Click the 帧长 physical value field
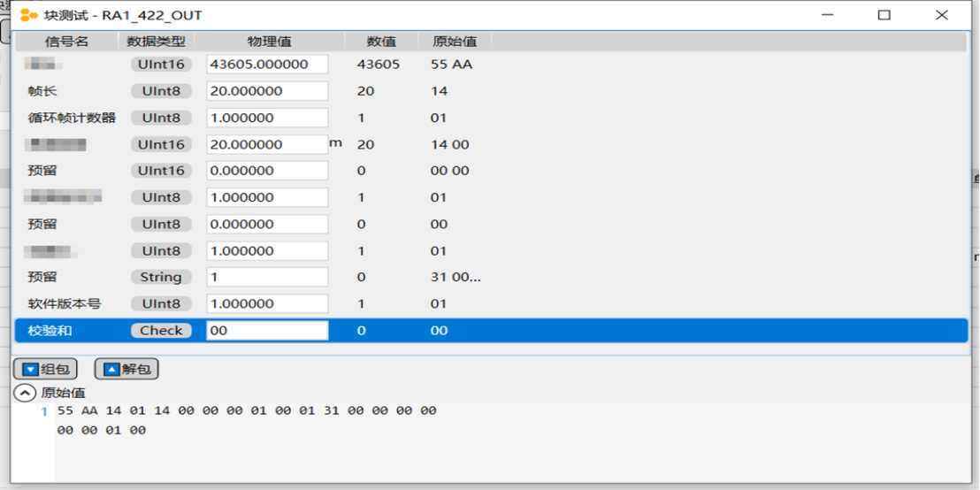This screenshot has height=490, width=980. tap(267, 91)
